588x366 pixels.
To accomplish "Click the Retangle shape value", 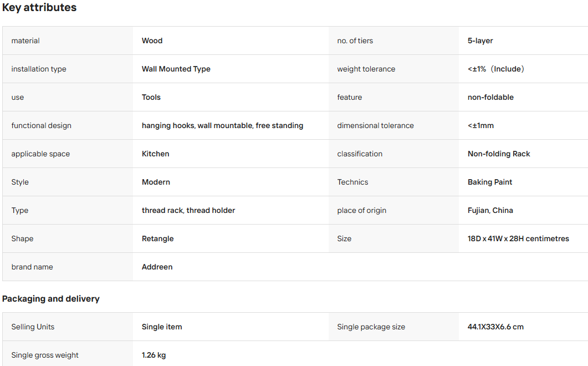I will (x=157, y=239).
